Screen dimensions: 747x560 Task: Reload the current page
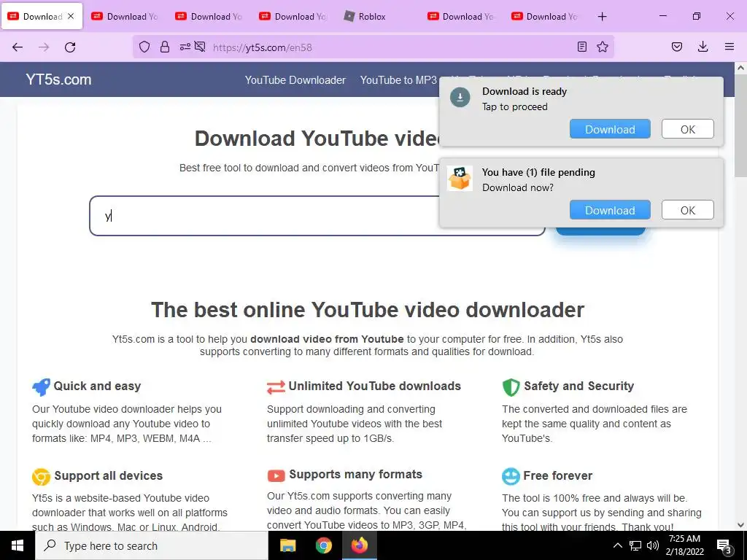[70, 47]
